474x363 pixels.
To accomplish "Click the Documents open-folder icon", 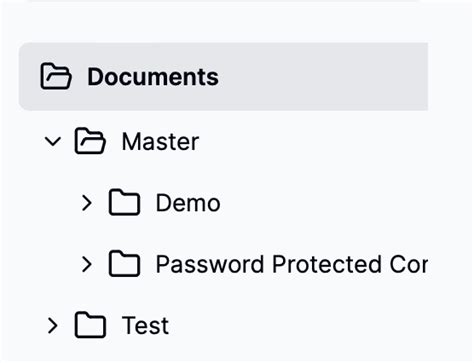I will pos(56,76).
